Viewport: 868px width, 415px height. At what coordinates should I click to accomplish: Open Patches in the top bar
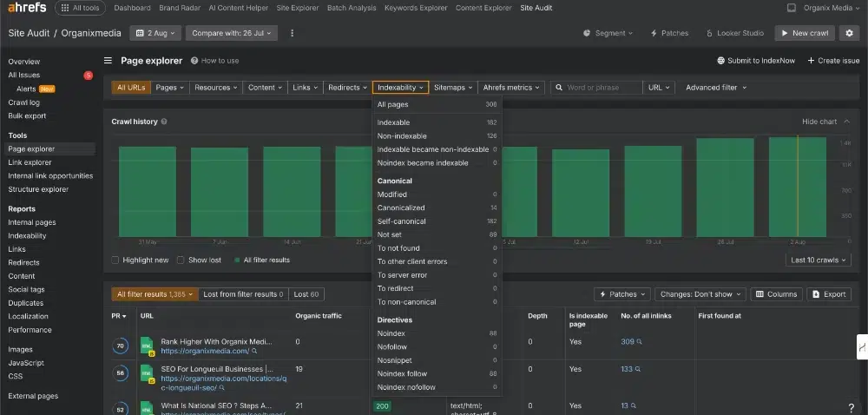pos(669,33)
